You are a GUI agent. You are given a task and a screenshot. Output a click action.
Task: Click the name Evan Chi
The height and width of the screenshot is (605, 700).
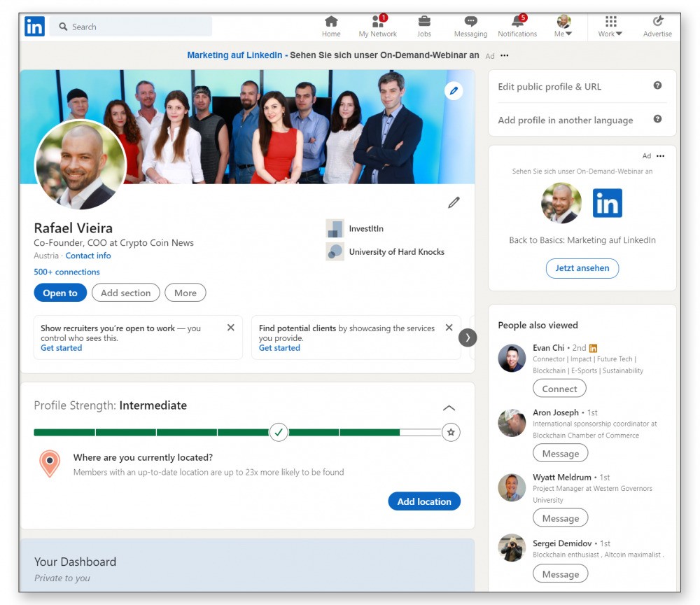(548, 348)
